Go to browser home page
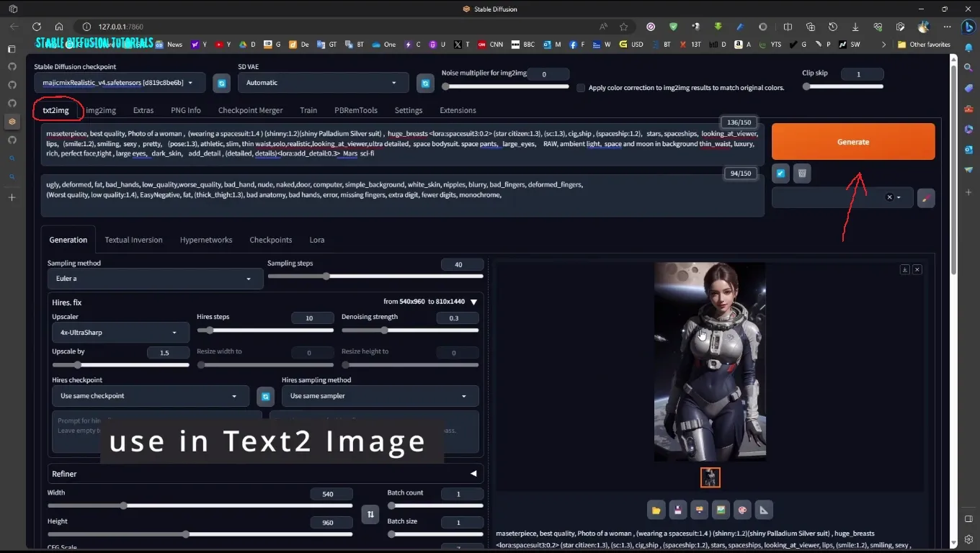This screenshot has height=553, width=980. click(59, 27)
